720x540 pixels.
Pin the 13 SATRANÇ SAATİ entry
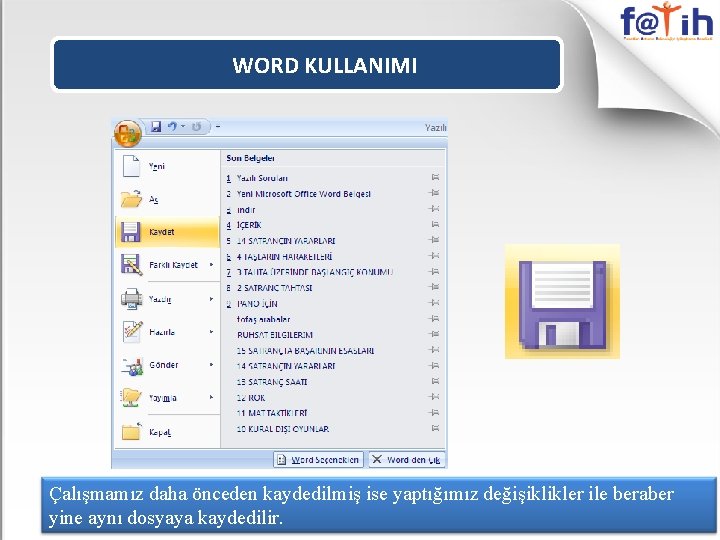[434, 381]
